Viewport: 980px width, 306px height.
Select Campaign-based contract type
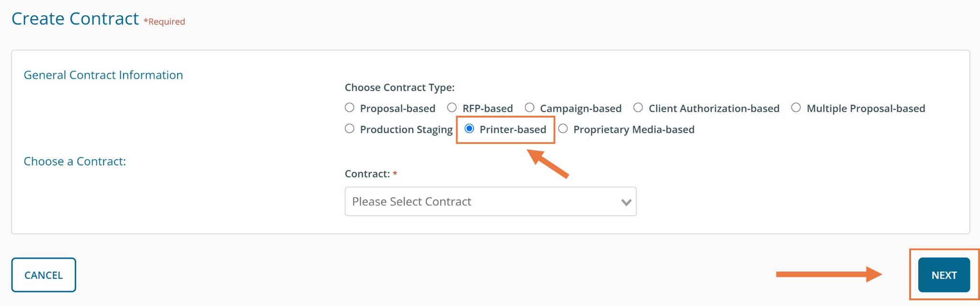click(x=530, y=108)
